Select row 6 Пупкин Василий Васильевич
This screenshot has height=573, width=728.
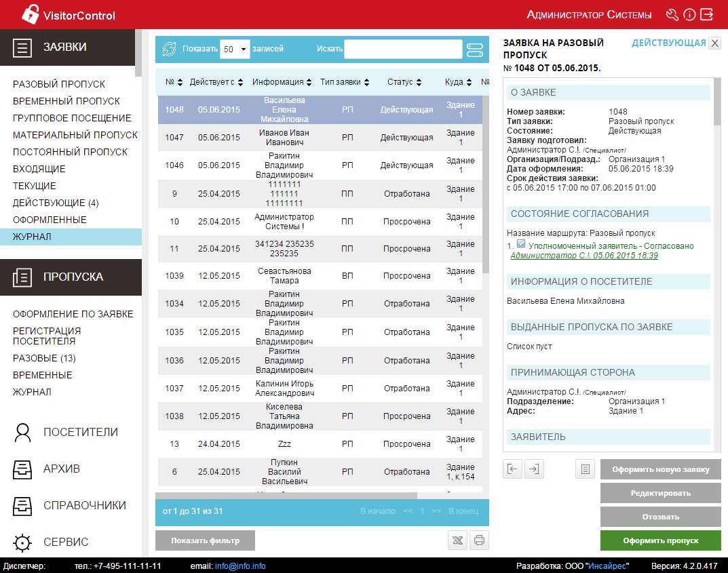[x=320, y=472]
